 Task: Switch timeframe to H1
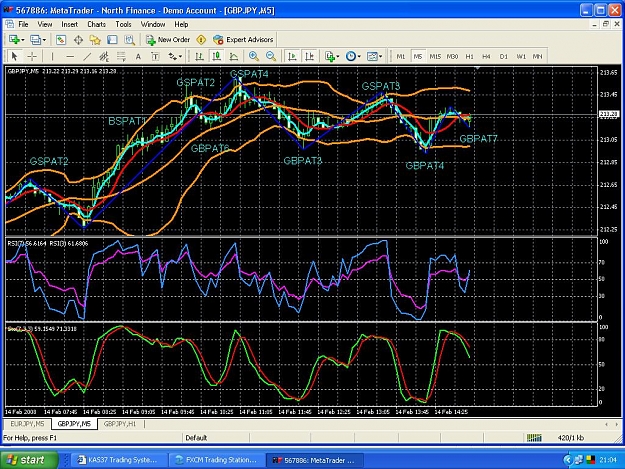coord(470,56)
